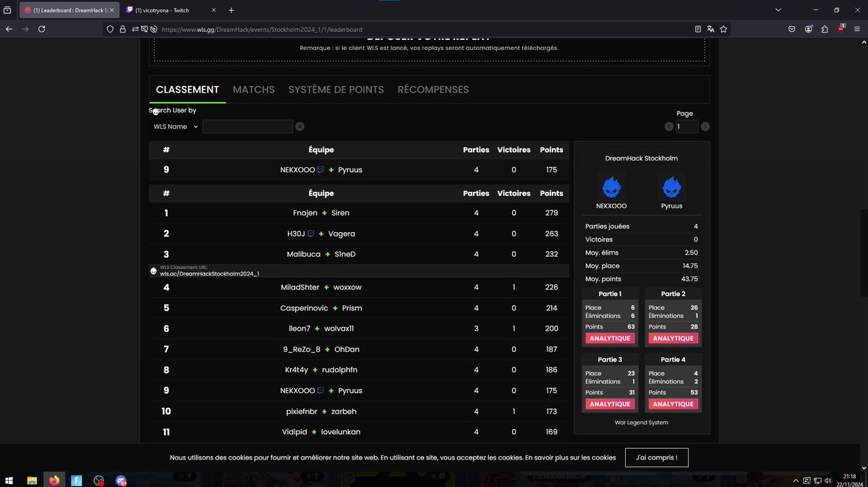Select team Casperinovic + Prism row
This screenshot has width=868, height=487.
coord(359,308)
